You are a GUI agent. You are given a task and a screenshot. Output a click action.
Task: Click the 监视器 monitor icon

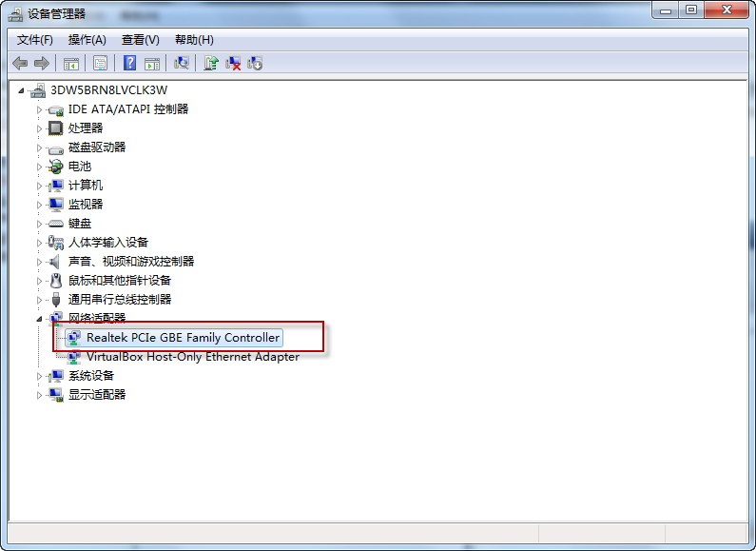pos(56,205)
